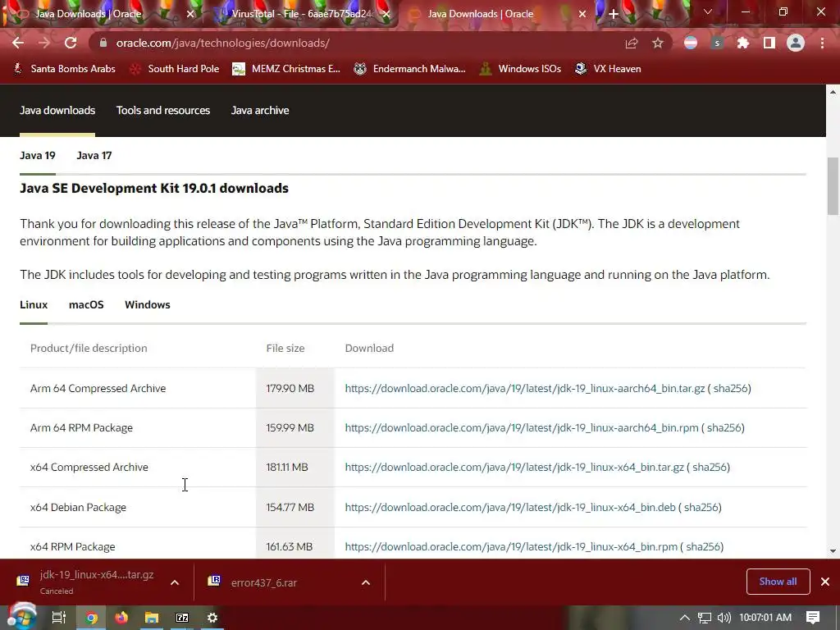840x630 pixels.
Task: Open MEMZ Christmas bookmark
Action: coord(286,69)
